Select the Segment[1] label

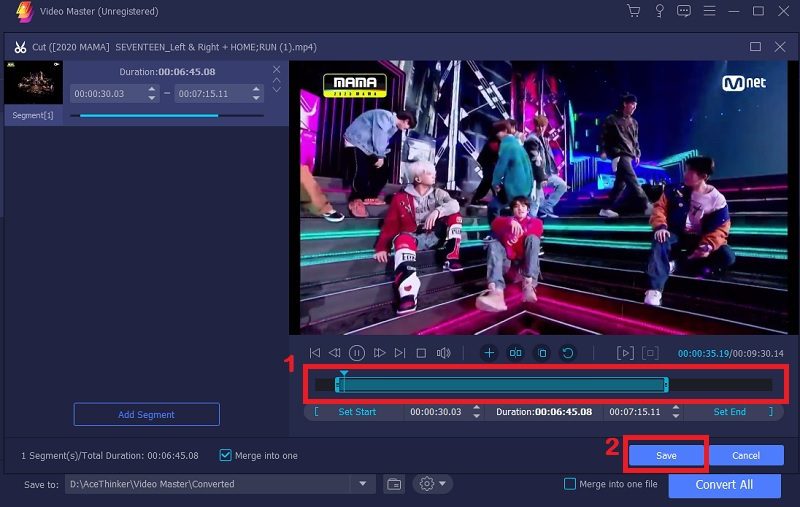pos(33,115)
